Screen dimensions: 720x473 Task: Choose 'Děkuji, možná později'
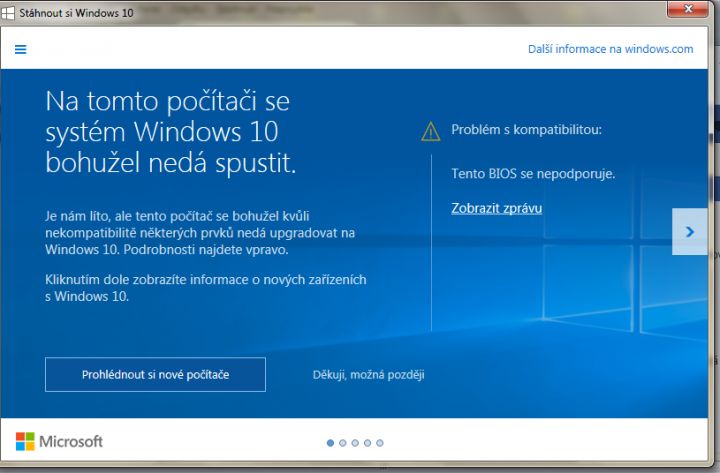tap(368, 375)
